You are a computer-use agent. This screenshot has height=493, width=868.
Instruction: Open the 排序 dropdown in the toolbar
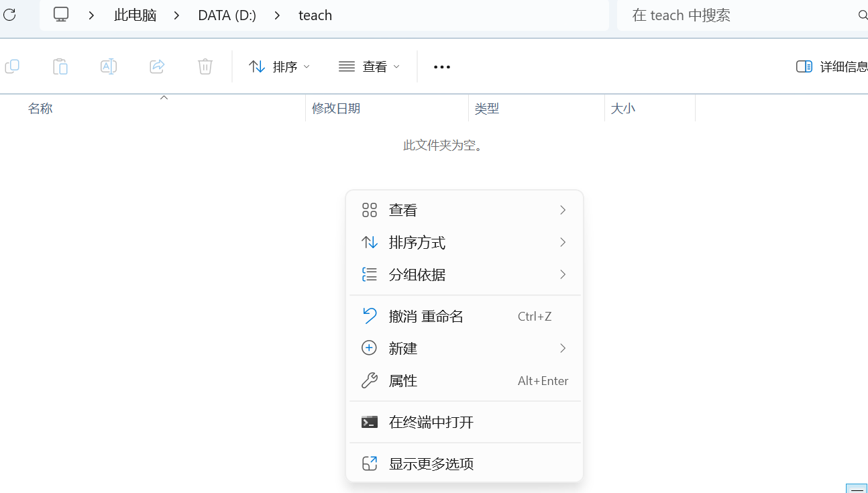click(x=279, y=66)
